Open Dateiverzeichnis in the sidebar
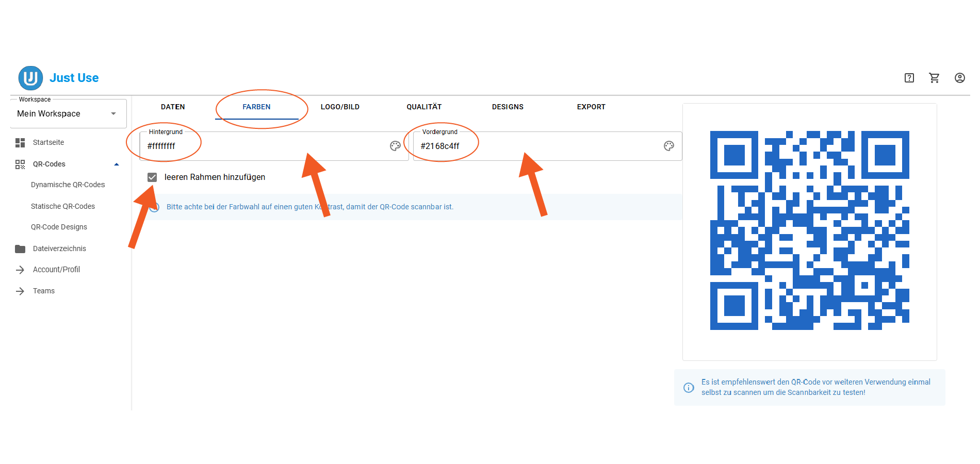The image size is (980, 464). tap(59, 248)
